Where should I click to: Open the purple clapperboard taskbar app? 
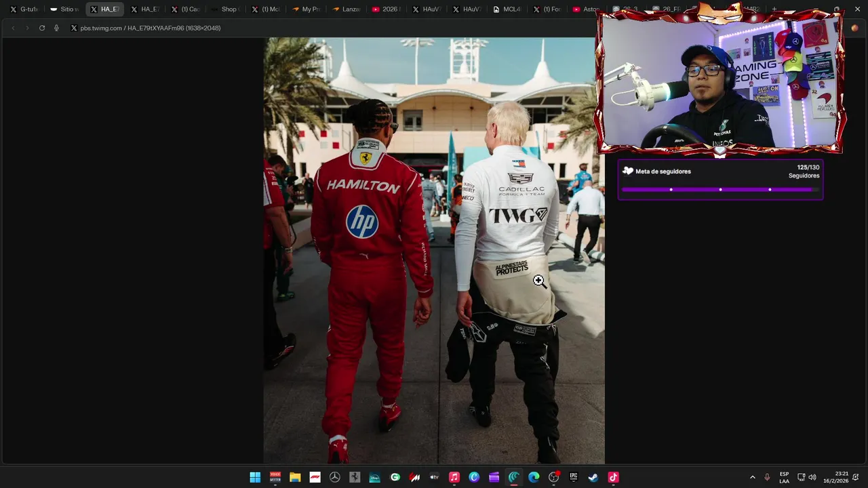[x=494, y=477]
